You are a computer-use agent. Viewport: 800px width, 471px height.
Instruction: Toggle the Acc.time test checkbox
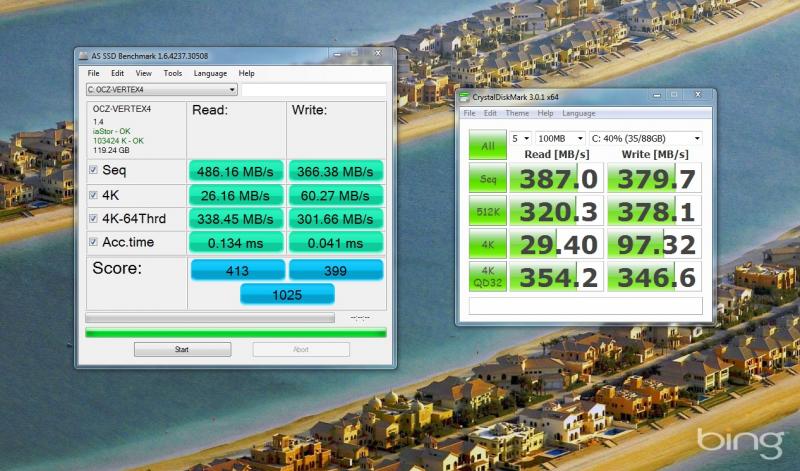(93, 242)
